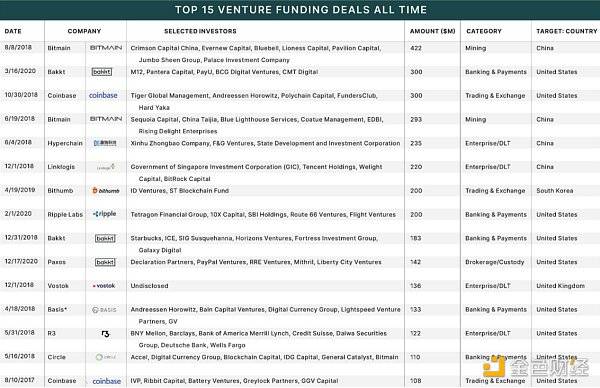Select the TARGET: COUNTRY column header

click(566, 31)
